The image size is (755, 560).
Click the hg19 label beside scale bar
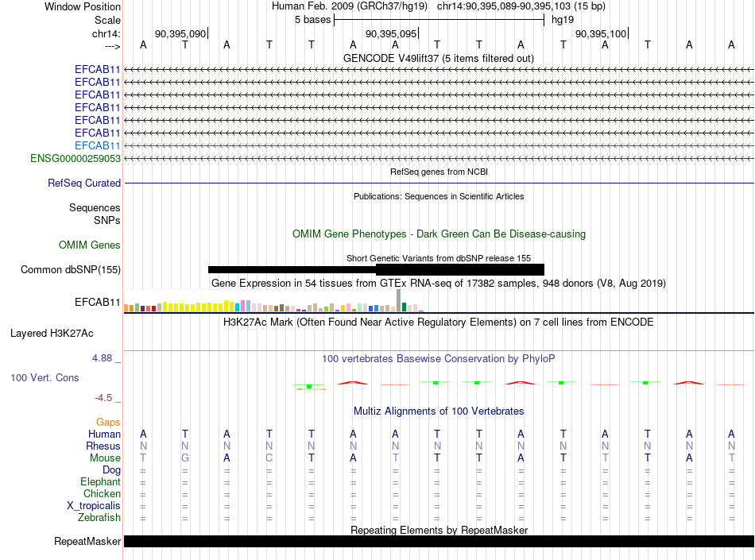[x=563, y=20]
